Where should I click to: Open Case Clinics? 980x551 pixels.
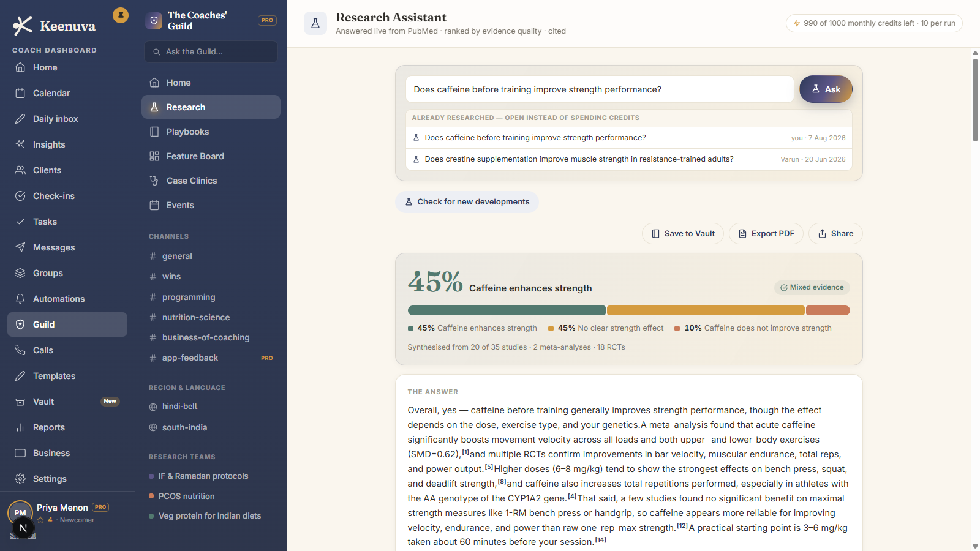pyautogui.click(x=211, y=181)
